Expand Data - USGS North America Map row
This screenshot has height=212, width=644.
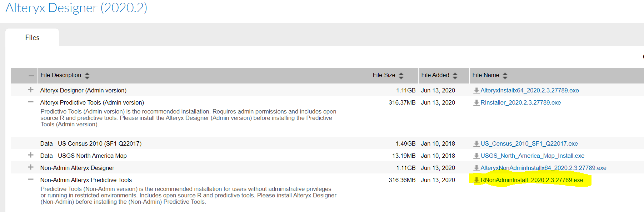pyautogui.click(x=31, y=155)
